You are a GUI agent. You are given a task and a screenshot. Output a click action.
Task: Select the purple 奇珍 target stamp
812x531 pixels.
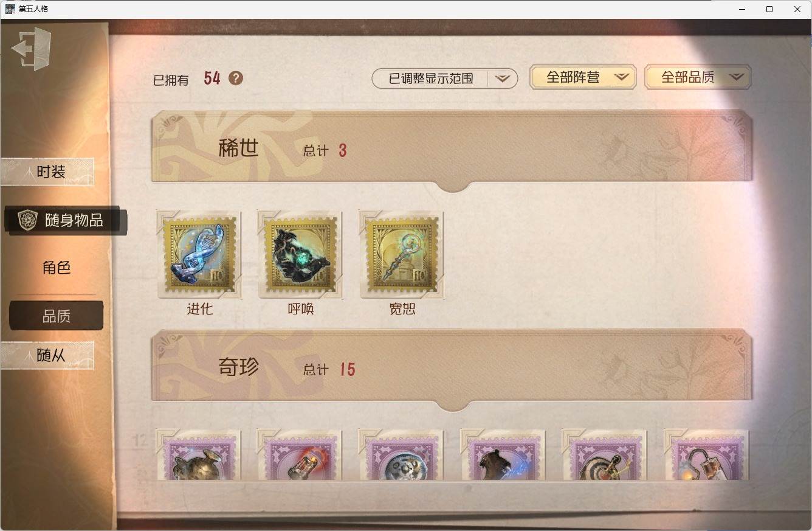(605, 454)
